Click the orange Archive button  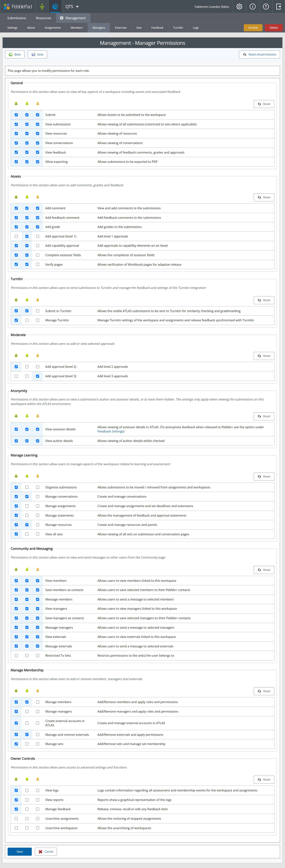(x=253, y=28)
